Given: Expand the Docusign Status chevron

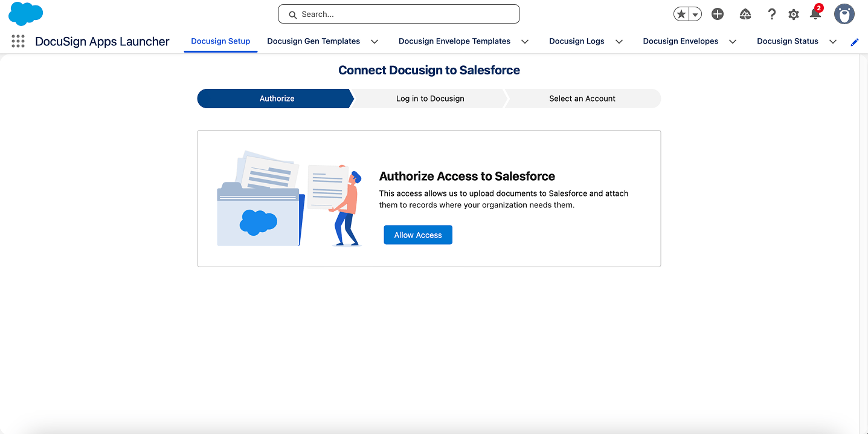Looking at the screenshot, I should tap(833, 42).
